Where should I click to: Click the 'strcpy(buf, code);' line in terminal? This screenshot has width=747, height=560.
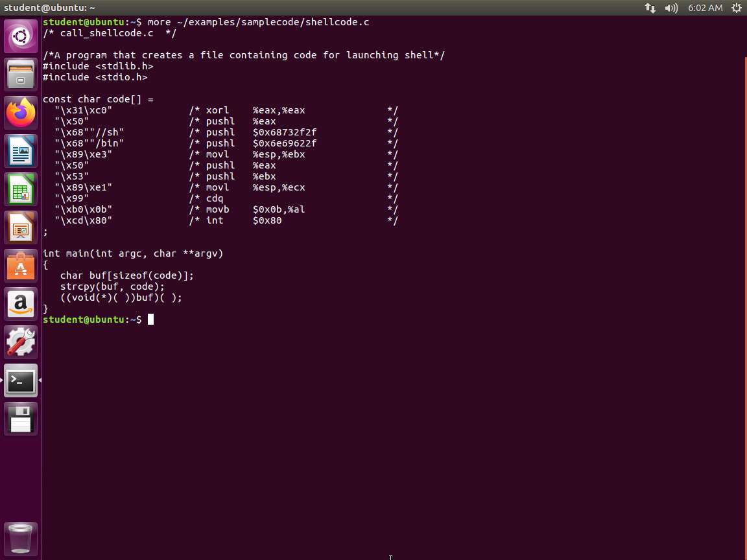[112, 286]
